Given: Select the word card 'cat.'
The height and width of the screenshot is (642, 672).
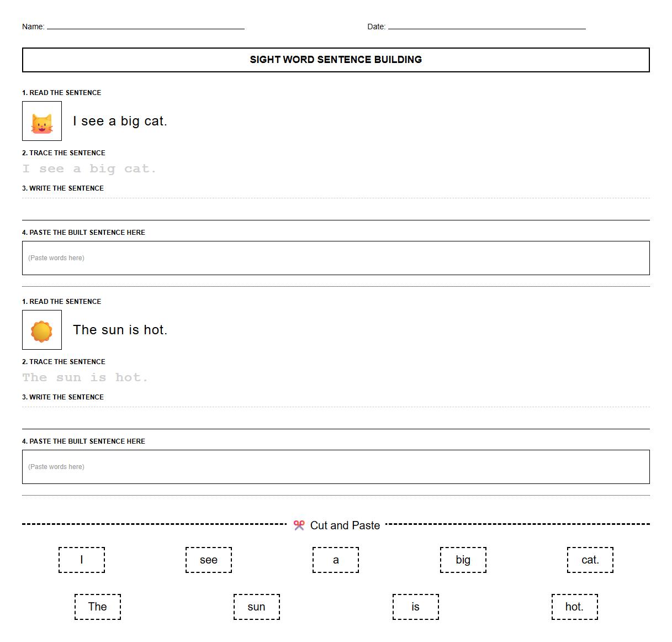Looking at the screenshot, I should (x=590, y=560).
